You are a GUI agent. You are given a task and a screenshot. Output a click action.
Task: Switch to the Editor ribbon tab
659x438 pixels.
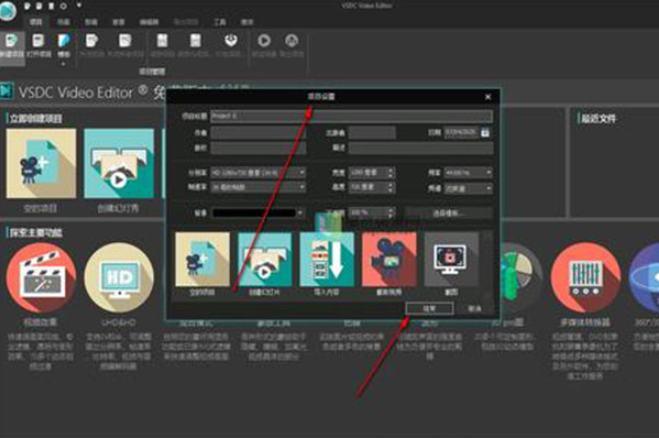point(149,22)
